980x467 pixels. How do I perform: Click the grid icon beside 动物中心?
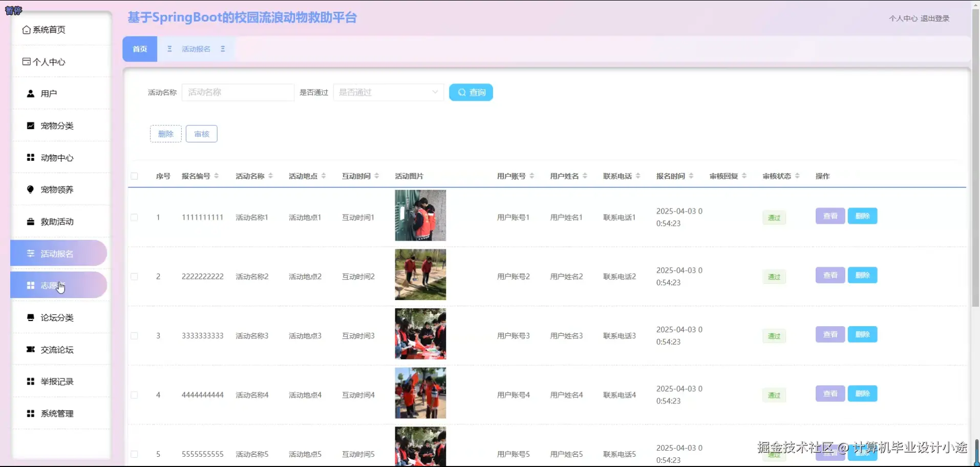pyautogui.click(x=31, y=158)
